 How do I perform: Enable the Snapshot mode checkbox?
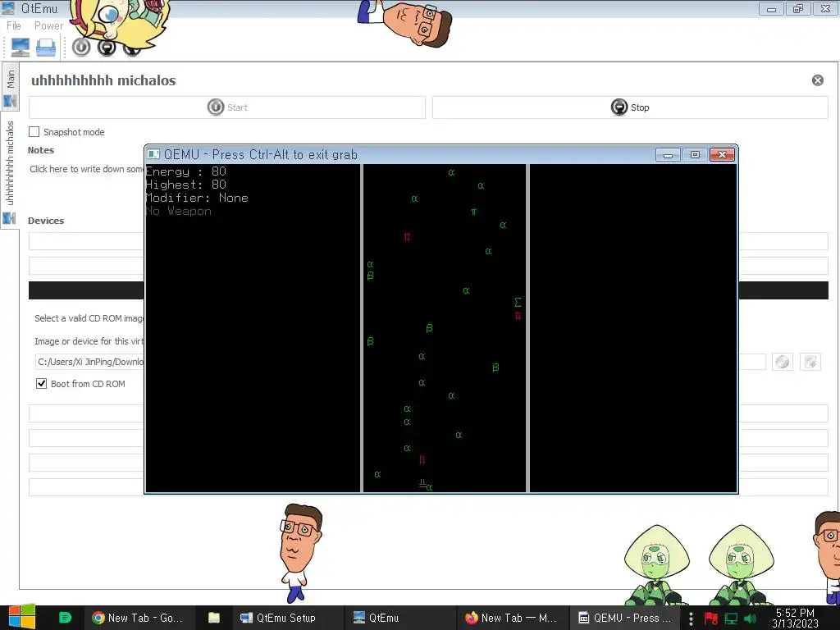[x=34, y=132]
